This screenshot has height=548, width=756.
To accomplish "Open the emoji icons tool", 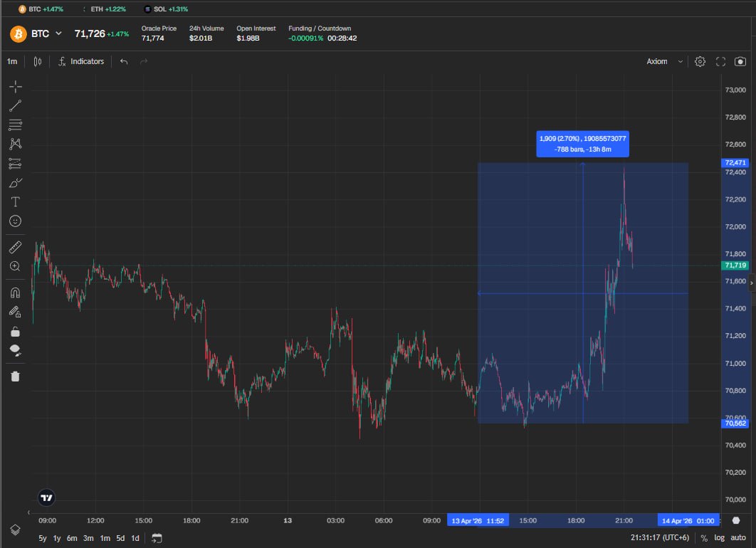I will coord(16,221).
